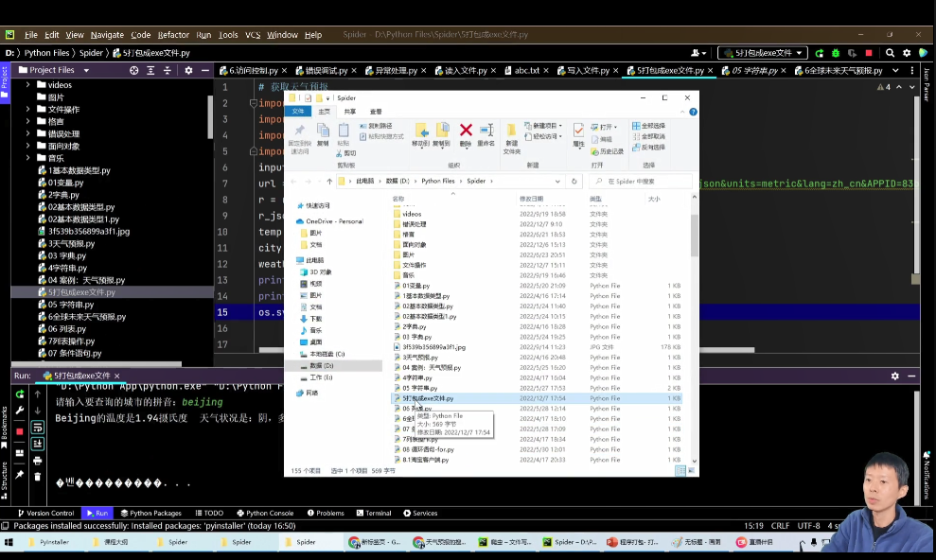Select the Run icon to execute the script
Screen dimensions: 936x560
(x=820, y=53)
